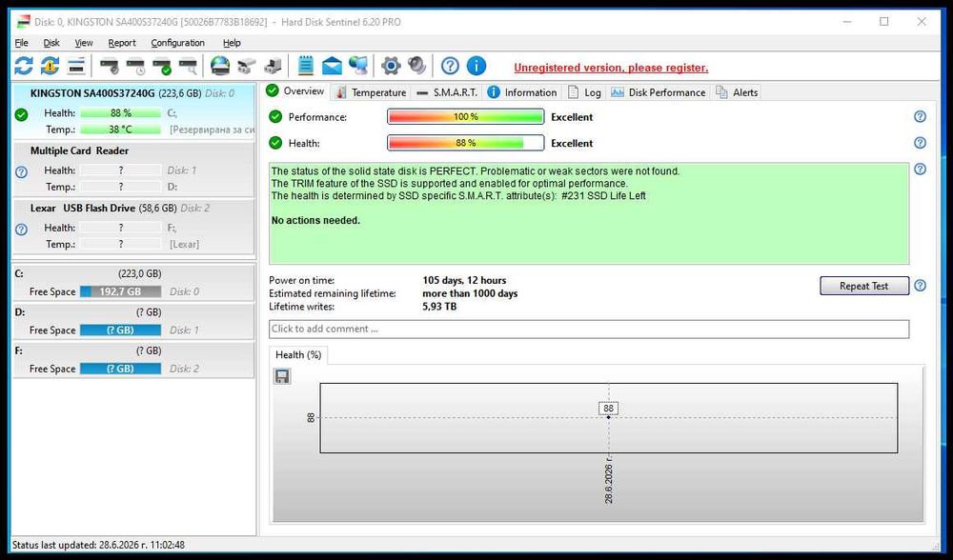Open the Configuration menu
953x560 pixels.
(x=177, y=43)
